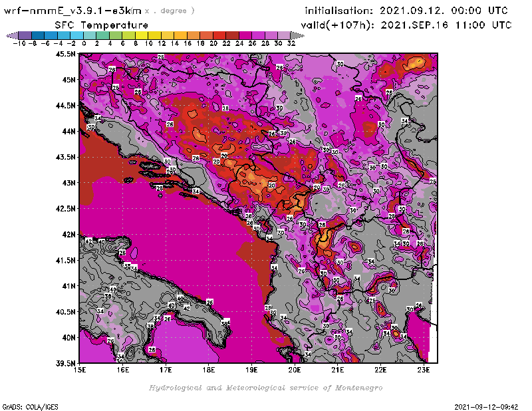The image size is (532, 411).
Task: Click the orange swatch between 14 and 16
Action: pos(181,35)
